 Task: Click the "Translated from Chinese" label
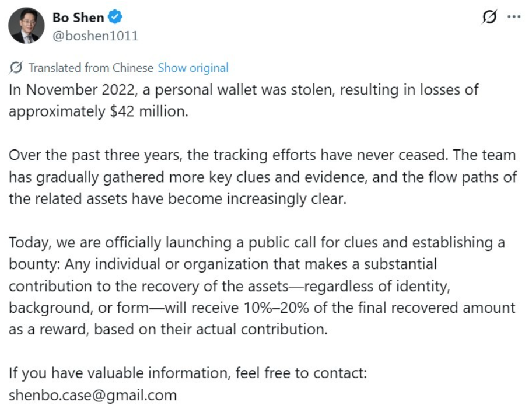91,68
